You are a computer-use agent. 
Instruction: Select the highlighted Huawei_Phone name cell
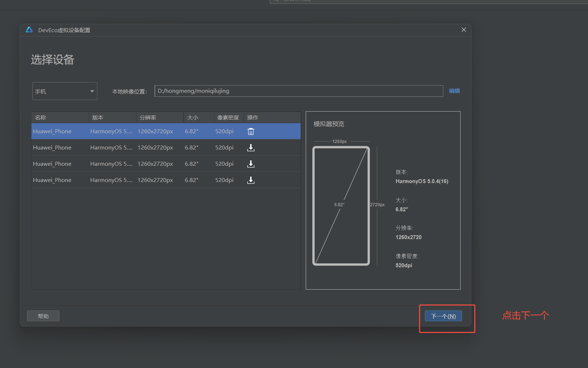[x=52, y=131]
